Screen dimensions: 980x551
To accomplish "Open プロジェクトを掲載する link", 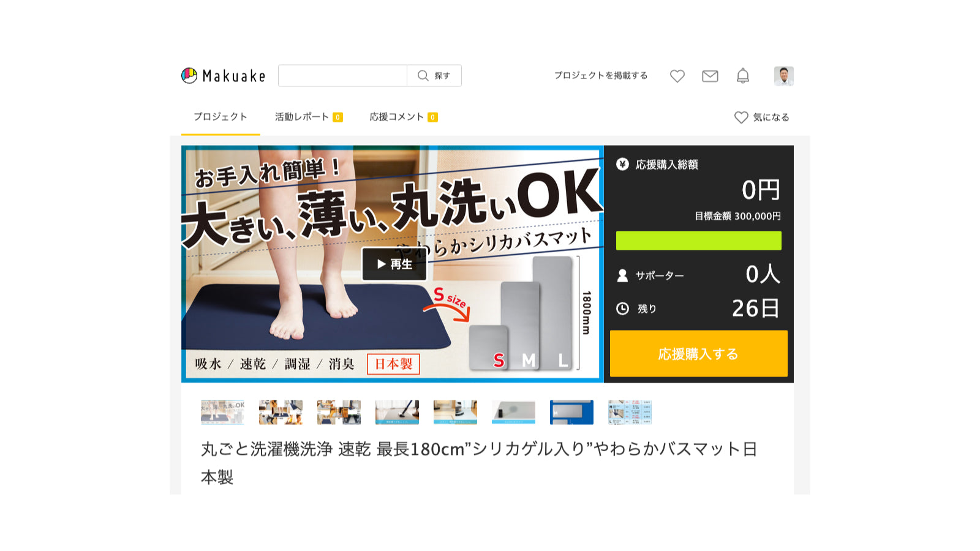I will pos(601,75).
